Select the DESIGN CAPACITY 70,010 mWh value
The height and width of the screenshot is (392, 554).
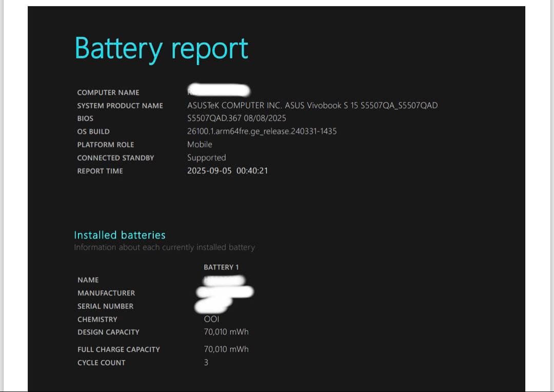pyautogui.click(x=226, y=331)
